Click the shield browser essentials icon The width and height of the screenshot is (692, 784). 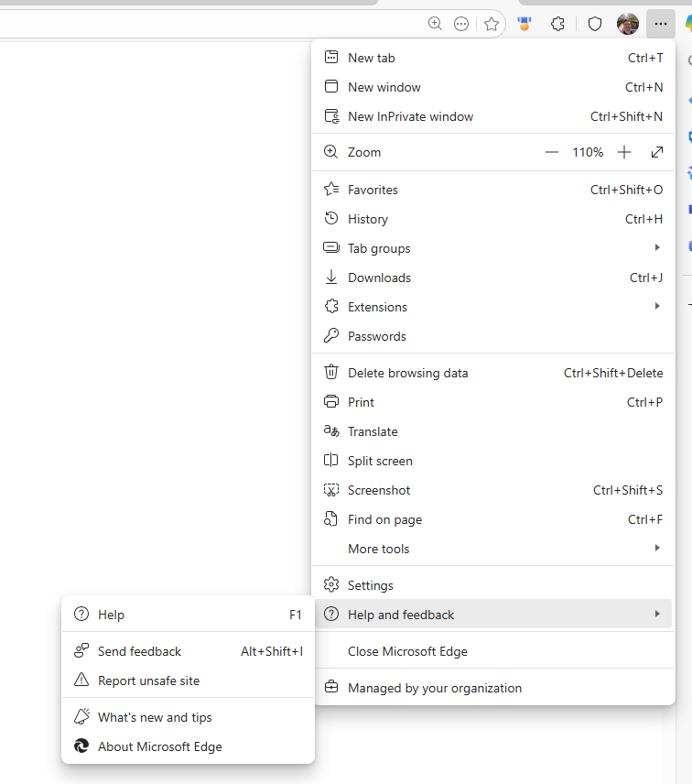(595, 24)
